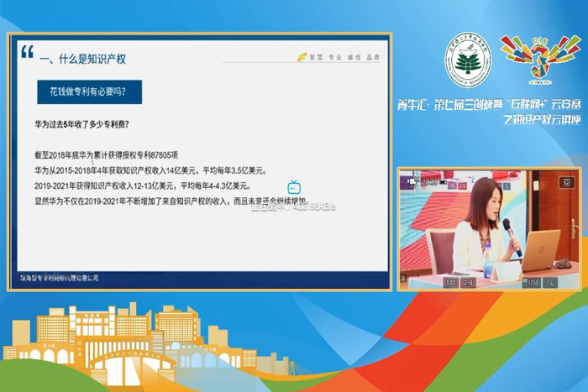588x392 pixels.
Task: Click the motto 智慧 专业 诚信 品质
Action: 344,57
